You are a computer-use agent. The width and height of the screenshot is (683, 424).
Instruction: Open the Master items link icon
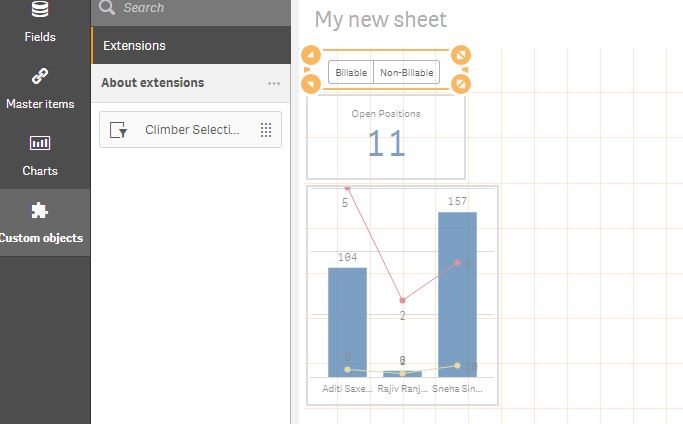pyautogui.click(x=40, y=76)
